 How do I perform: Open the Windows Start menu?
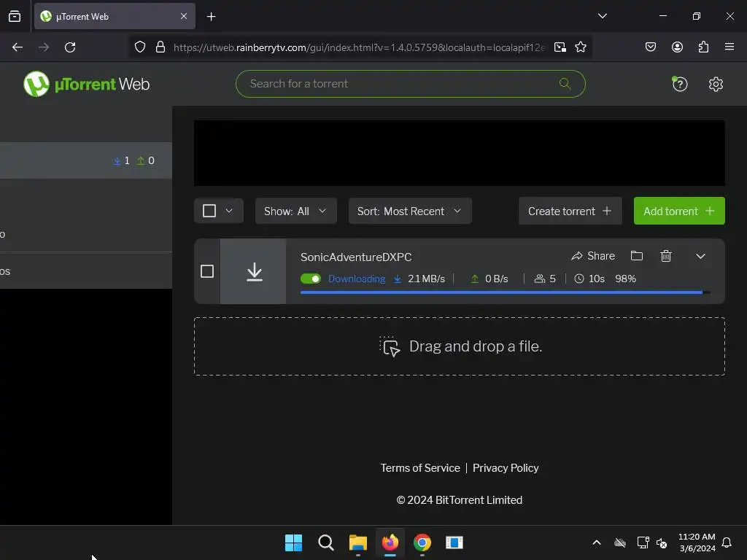click(293, 542)
